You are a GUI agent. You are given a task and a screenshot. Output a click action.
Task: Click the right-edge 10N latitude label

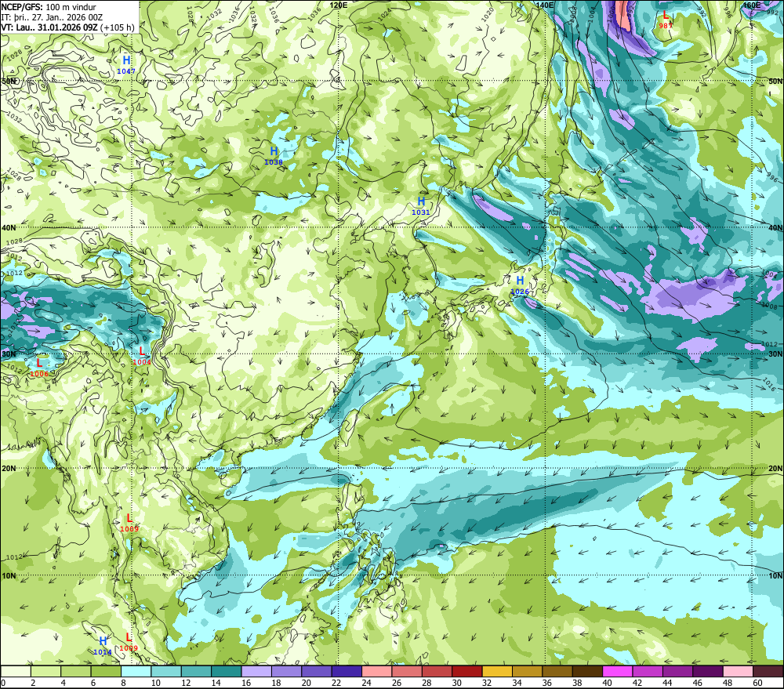(775, 576)
